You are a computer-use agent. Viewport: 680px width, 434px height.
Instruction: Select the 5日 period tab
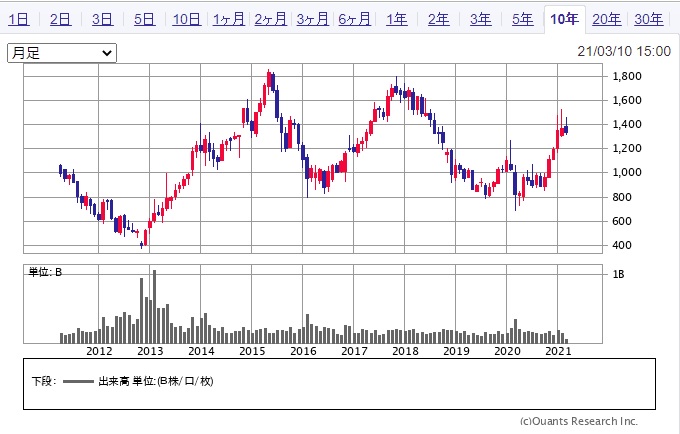pos(144,20)
